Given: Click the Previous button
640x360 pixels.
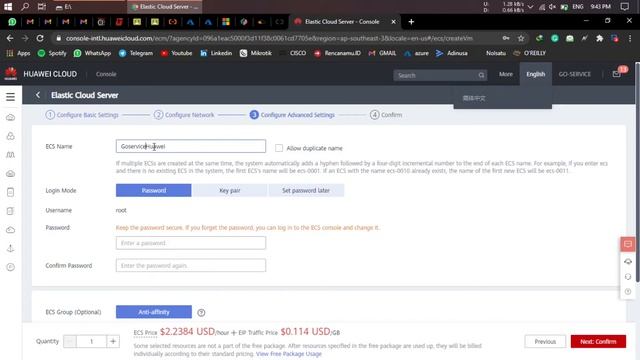Looking at the screenshot, I should [545, 341].
